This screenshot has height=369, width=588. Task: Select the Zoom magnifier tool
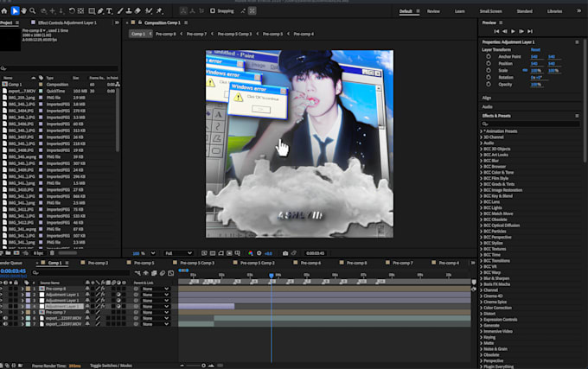tap(33, 11)
